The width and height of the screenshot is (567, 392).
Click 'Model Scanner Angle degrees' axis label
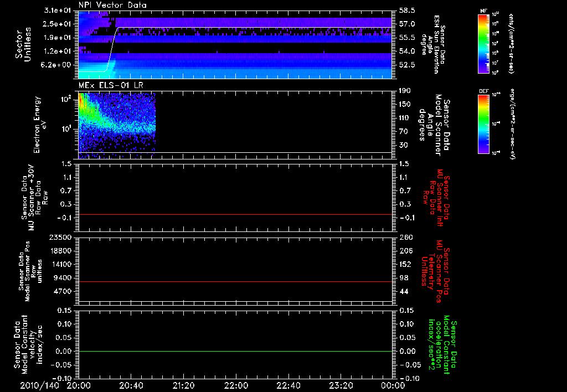click(434, 125)
